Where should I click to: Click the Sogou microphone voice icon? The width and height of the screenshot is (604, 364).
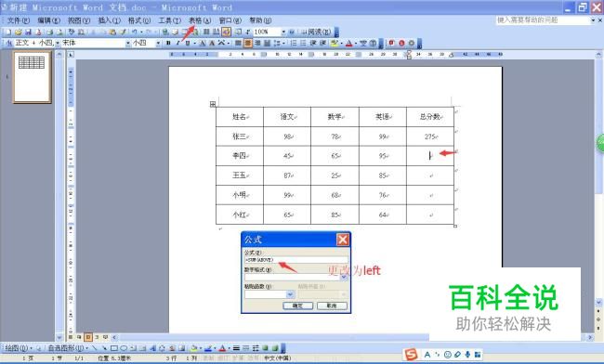click(x=467, y=355)
